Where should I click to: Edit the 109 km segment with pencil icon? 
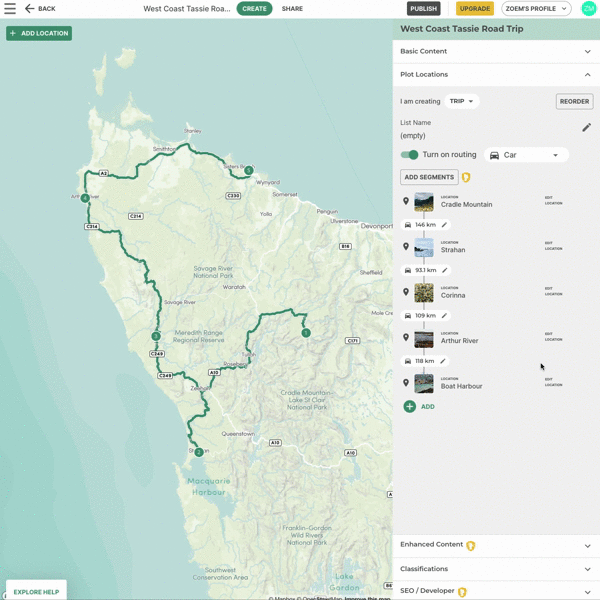pyautogui.click(x=445, y=316)
